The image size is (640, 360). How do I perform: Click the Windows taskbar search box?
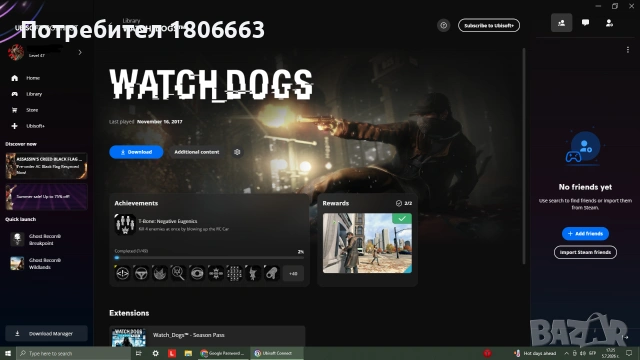[x=73, y=353]
